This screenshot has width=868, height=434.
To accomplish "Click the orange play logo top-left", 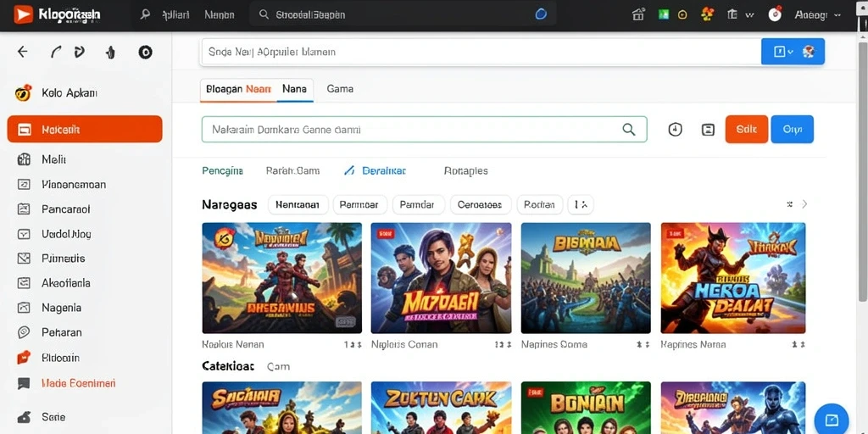I will (23, 14).
